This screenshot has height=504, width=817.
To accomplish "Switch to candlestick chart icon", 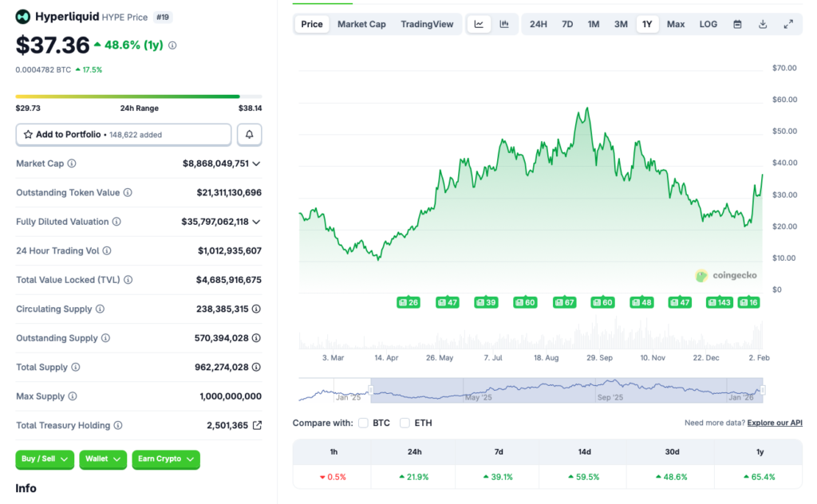I will pos(504,24).
